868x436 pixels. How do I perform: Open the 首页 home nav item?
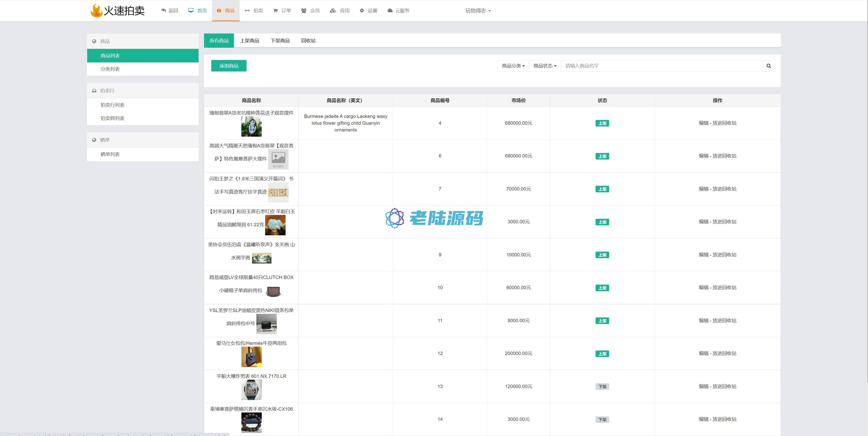click(x=197, y=10)
